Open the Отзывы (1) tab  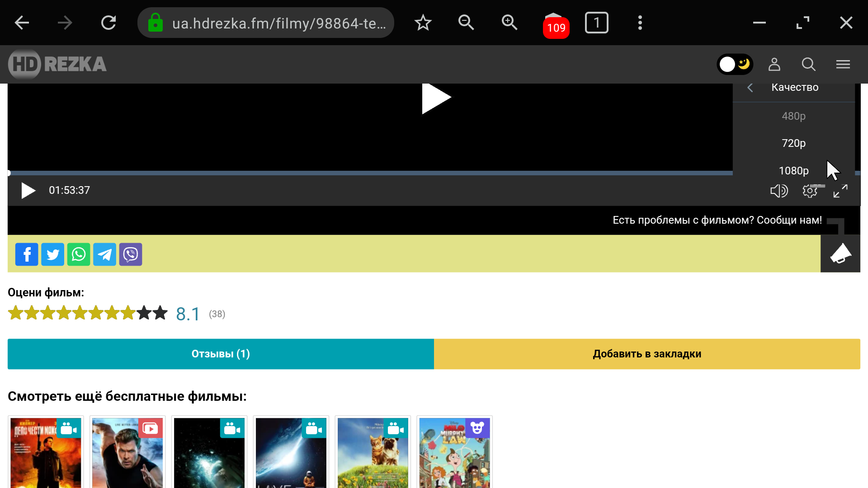pos(221,354)
